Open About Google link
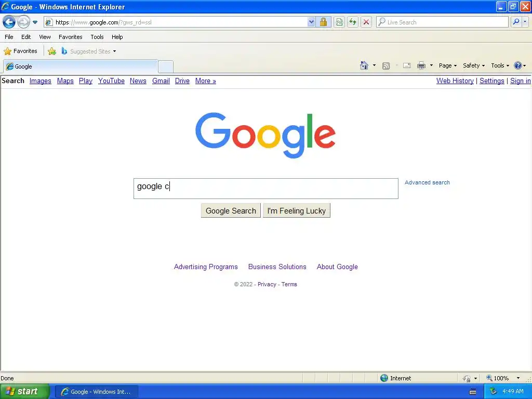Screen dimensions: 532x399 point(337,267)
